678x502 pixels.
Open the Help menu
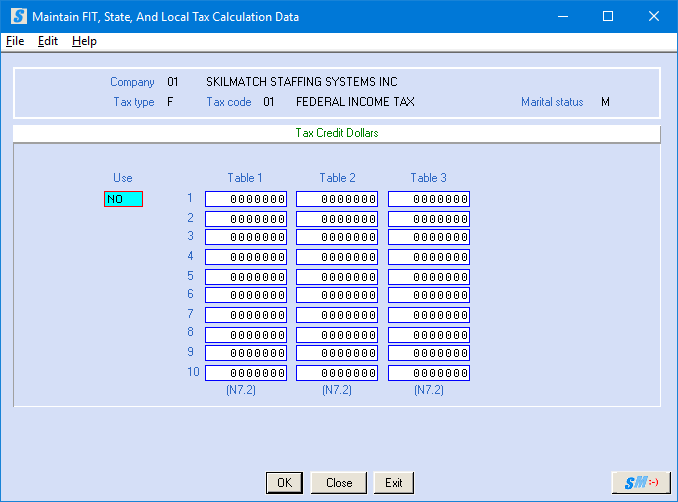click(84, 41)
